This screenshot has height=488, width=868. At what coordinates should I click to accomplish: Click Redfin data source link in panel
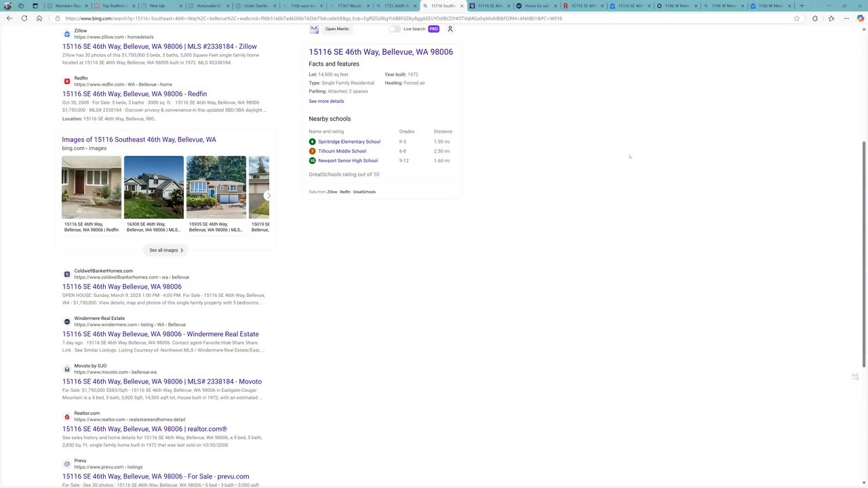[345, 192]
